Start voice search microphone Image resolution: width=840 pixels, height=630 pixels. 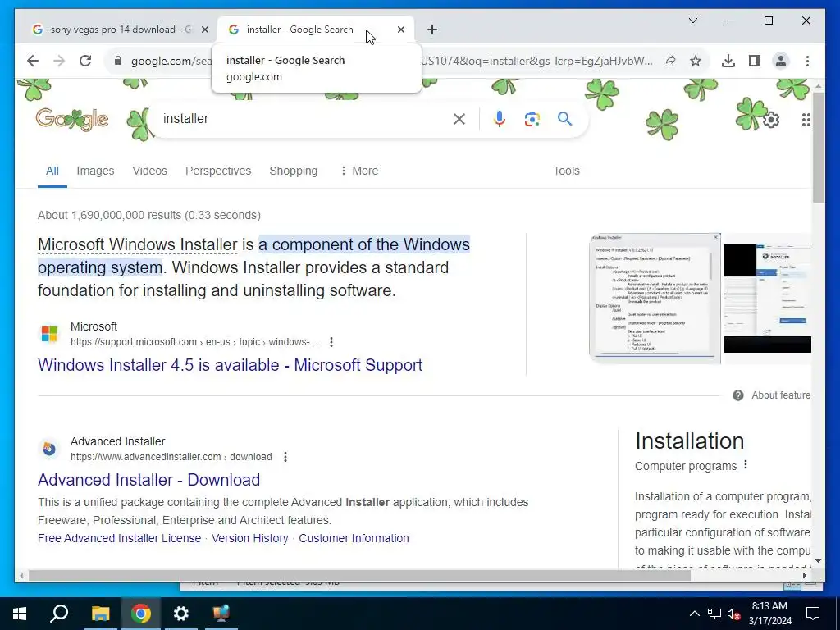coord(500,119)
